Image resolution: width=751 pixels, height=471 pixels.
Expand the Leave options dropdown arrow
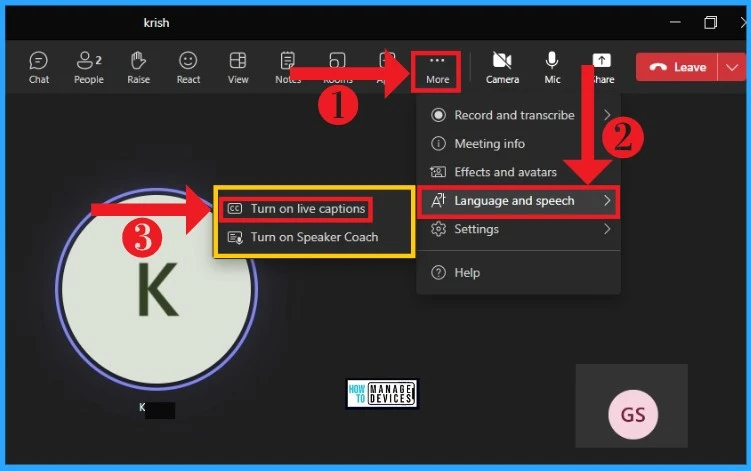[732, 67]
